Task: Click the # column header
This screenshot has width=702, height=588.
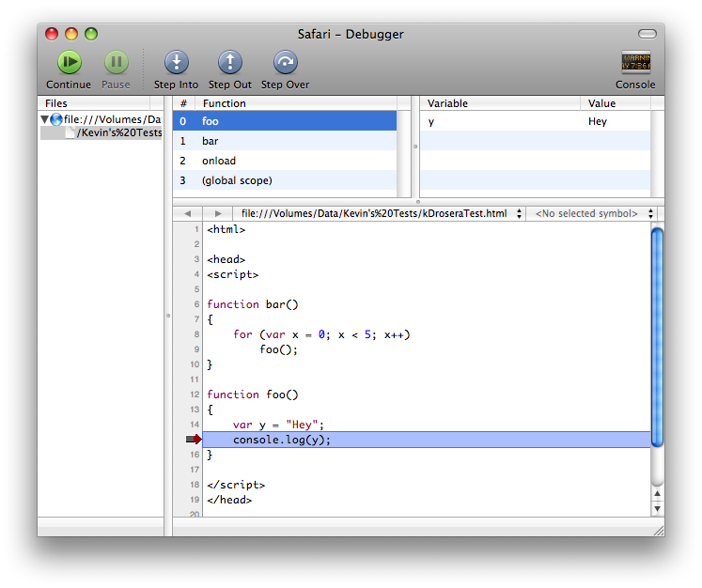Action: pos(183,103)
